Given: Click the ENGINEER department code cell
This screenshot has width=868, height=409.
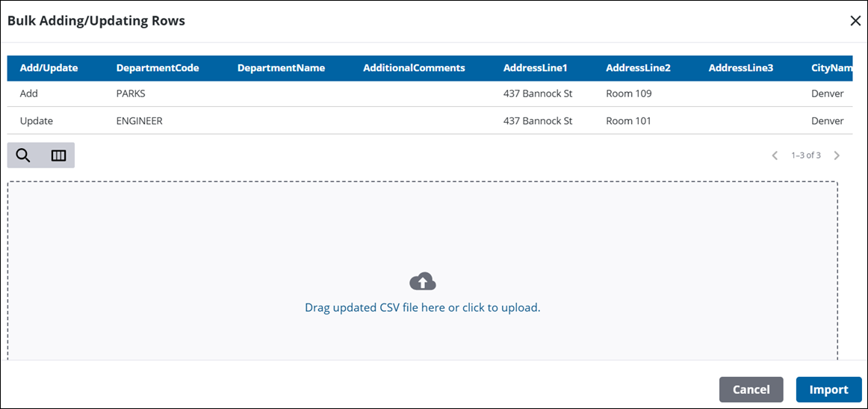Looking at the screenshot, I should point(140,120).
